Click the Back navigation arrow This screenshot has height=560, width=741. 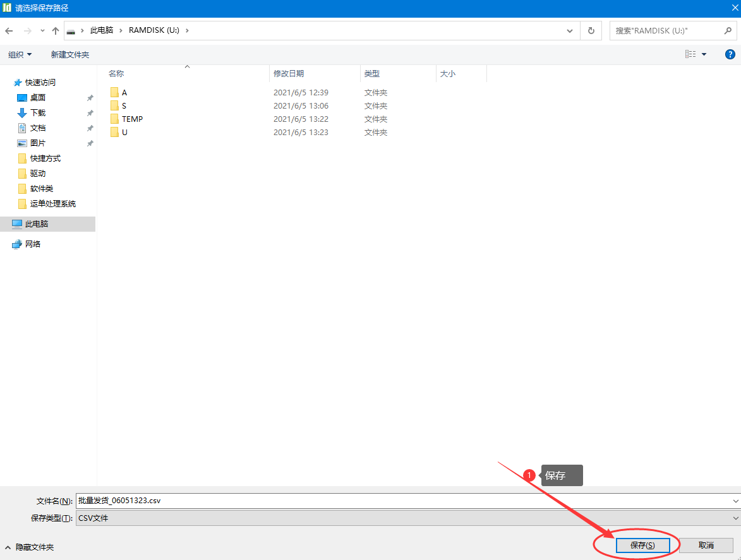[9, 31]
